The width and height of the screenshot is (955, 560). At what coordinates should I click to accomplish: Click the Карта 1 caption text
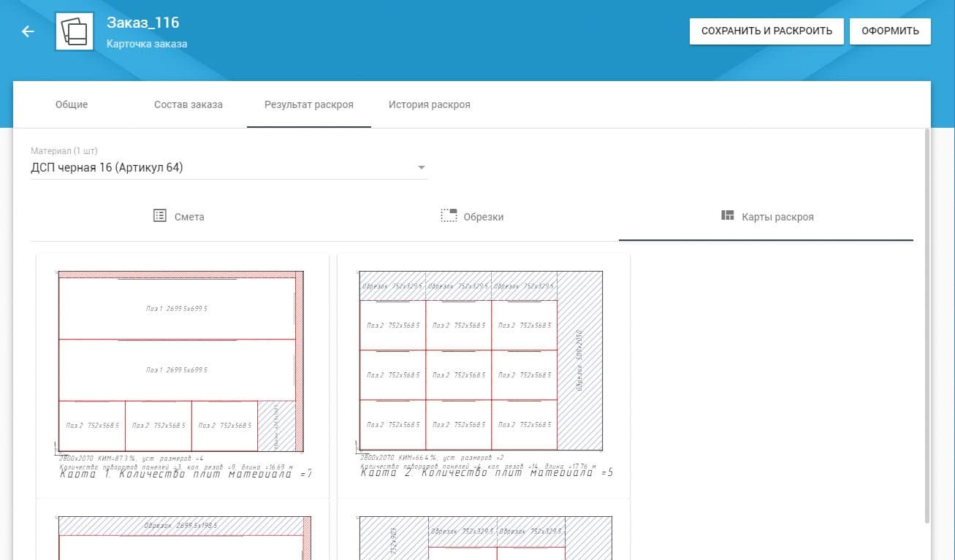186,472
